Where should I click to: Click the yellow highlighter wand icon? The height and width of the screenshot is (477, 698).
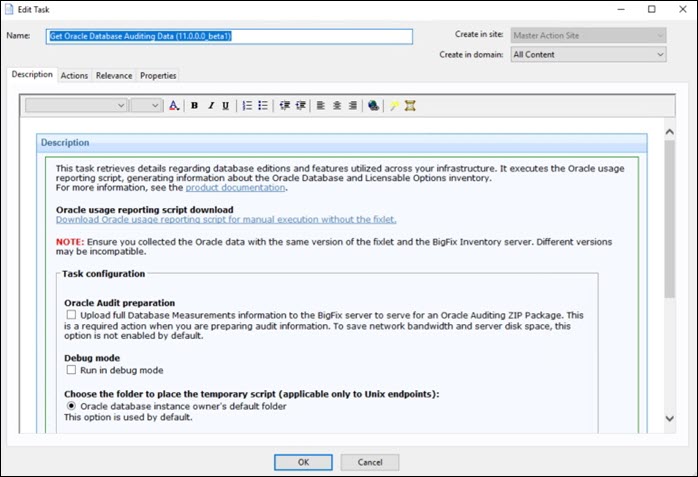click(x=394, y=106)
